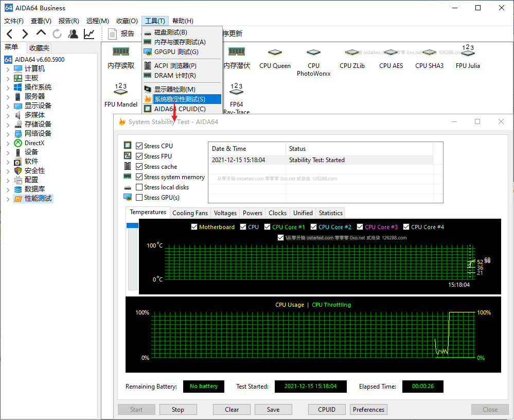Uncheck Stress system memory checkbox
Image resolution: width=514 pixels, height=420 pixels.
139,177
